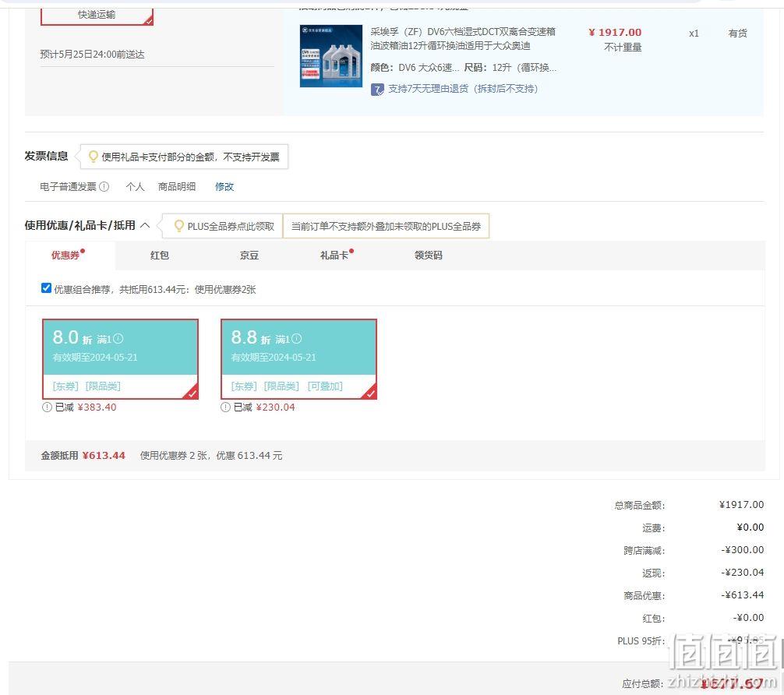Click PLUS全品券点此领取 link

click(x=231, y=227)
